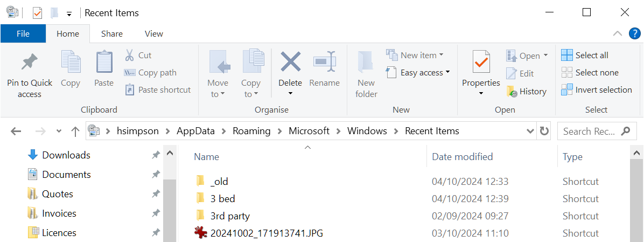644x242 pixels.
Task: Expand the Properties dropdown arrow
Action: (x=480, y=94)
